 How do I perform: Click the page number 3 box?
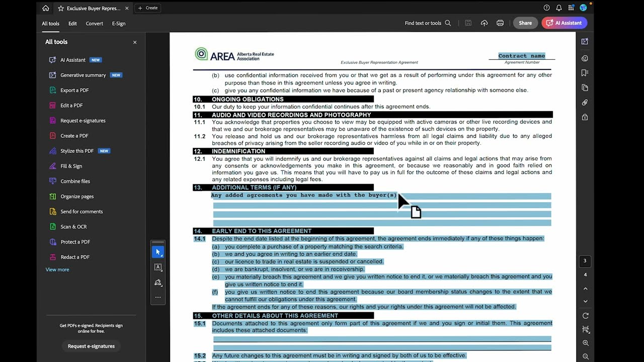click(585, 261)
